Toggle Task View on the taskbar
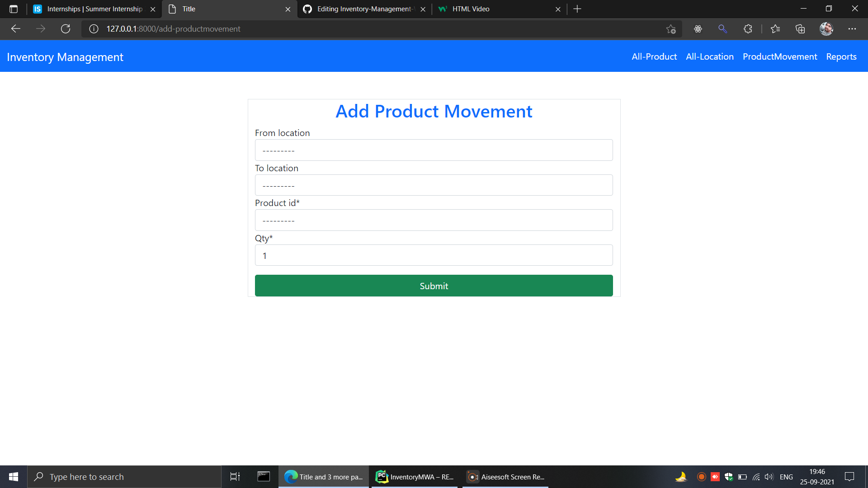The image size is (868, 488). 235,476
